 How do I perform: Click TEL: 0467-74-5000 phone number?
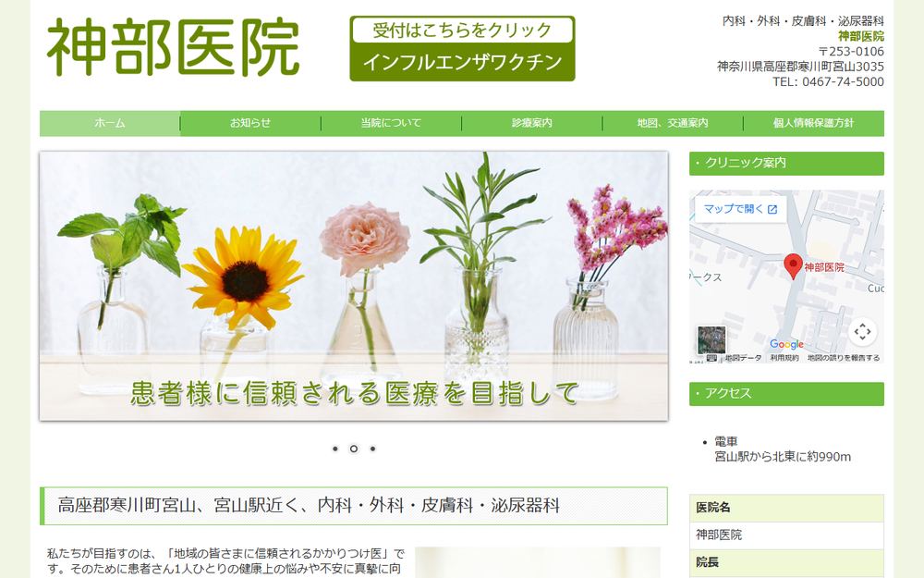tap(828, 82)
